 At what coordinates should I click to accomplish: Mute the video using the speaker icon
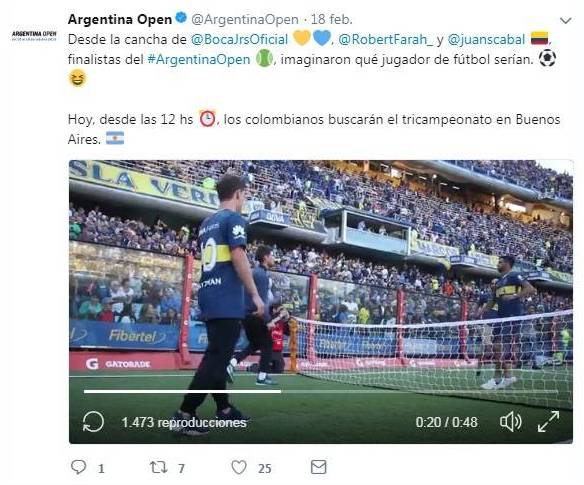point(511,422)
